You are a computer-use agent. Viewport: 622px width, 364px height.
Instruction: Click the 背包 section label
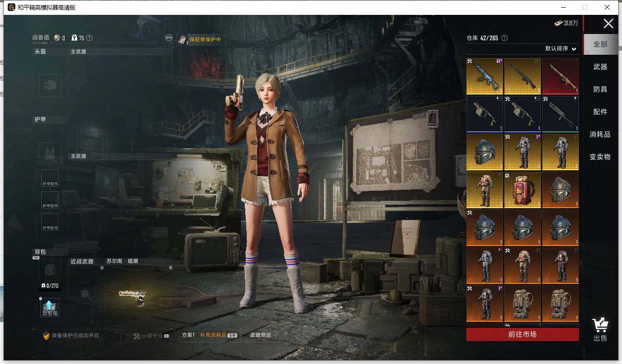[40, 252]
